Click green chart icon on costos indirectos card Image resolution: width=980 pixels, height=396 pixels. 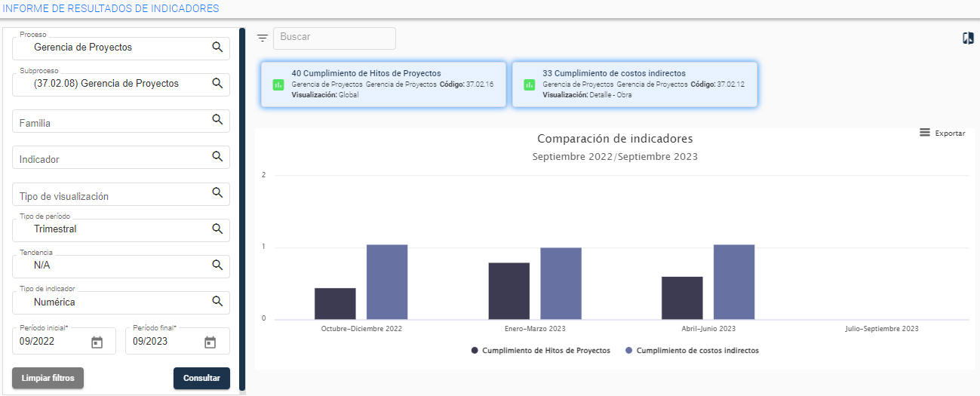pyautogui.click(x=529, y=84)
